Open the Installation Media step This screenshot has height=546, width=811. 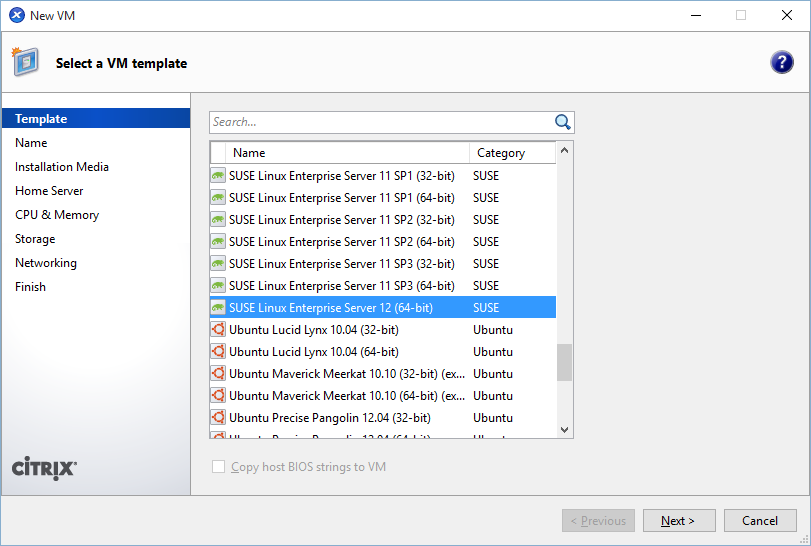tap(62, 167)
